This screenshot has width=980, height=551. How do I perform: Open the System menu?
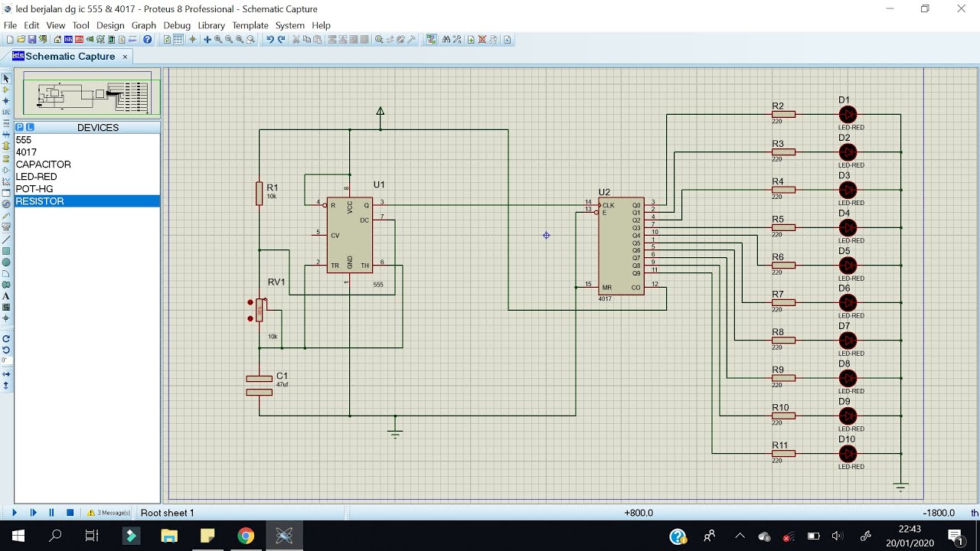pos(290,25)
